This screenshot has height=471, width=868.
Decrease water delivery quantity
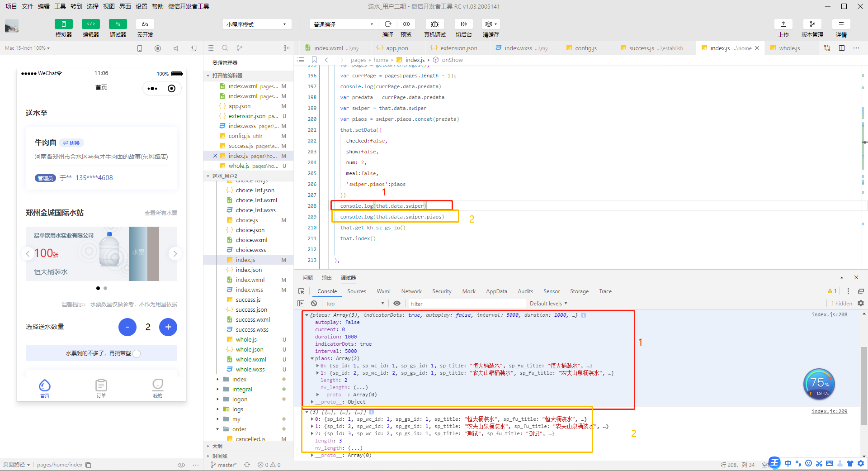tap(127, 327)
